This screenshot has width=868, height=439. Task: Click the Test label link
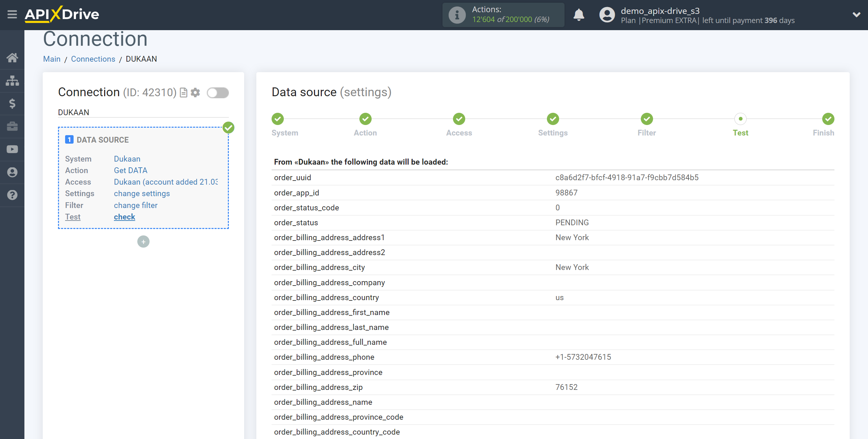73,217
